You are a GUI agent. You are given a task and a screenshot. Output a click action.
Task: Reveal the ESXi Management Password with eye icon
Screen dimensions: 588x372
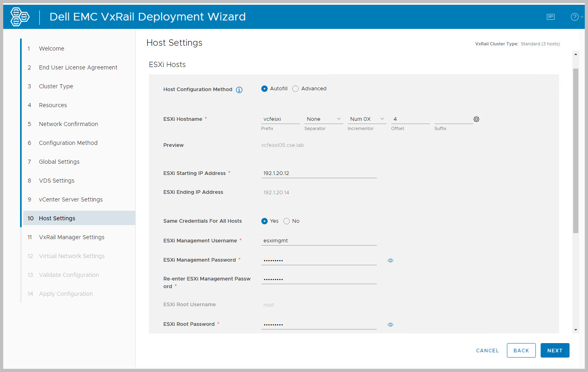click(390, 260)
